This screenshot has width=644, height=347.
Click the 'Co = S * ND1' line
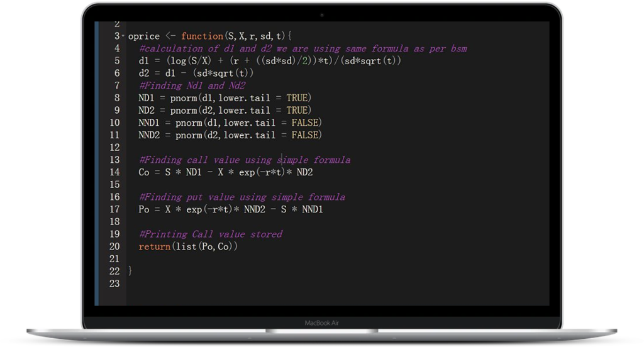pyautogui.click(x=226, y=172)
